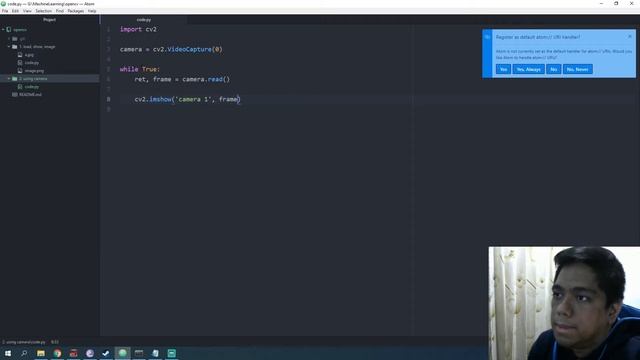
Task: Open the purple round taskbar app
Action: pyautogui.click(x=90, y=353)
